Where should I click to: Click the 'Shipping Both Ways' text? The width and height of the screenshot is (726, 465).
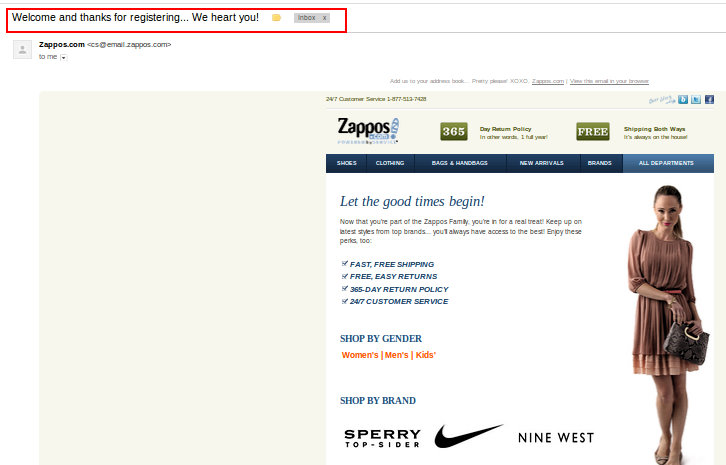(654, 129)
